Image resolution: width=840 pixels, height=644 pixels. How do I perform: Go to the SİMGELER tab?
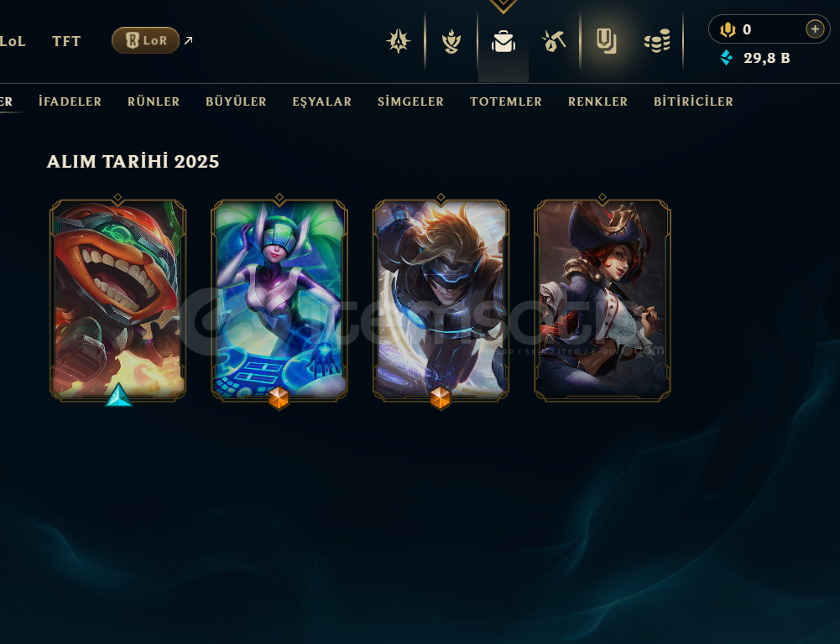(411, 101)
